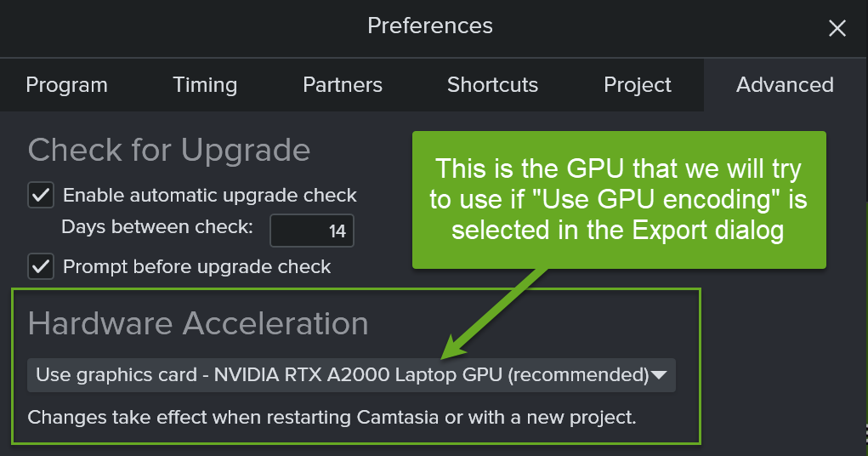This screenshot has height=456, width=868.
Task: Click the "Prompt before upgrade check" label text
Action: (x=197, y=266)
